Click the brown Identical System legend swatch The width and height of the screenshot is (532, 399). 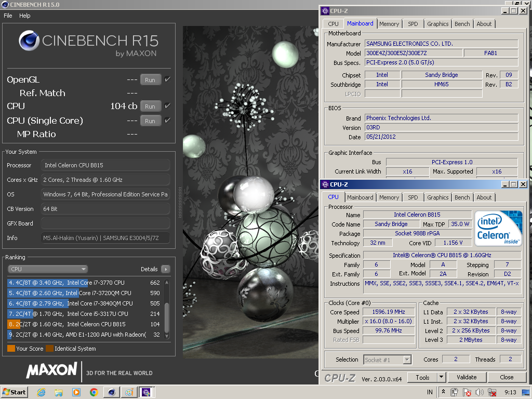point(49,349)
